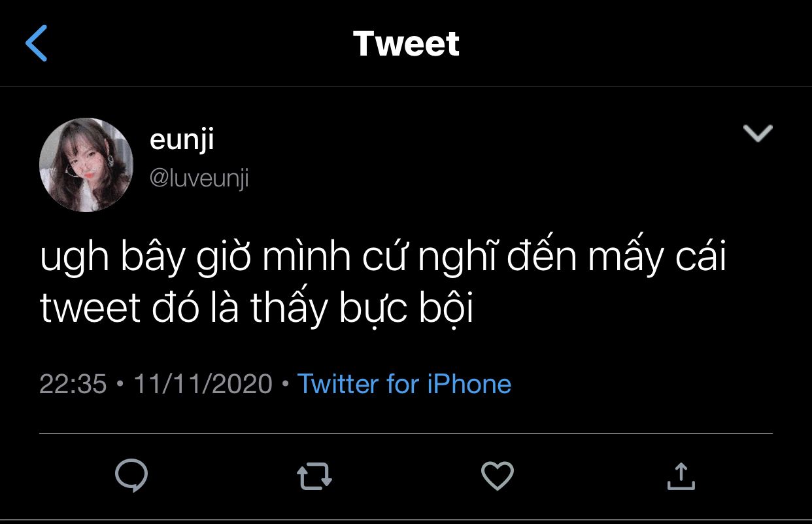The image size is (812, 524).
Task: Open the Twitter for iPhone link
Action: tap(404, 383)
